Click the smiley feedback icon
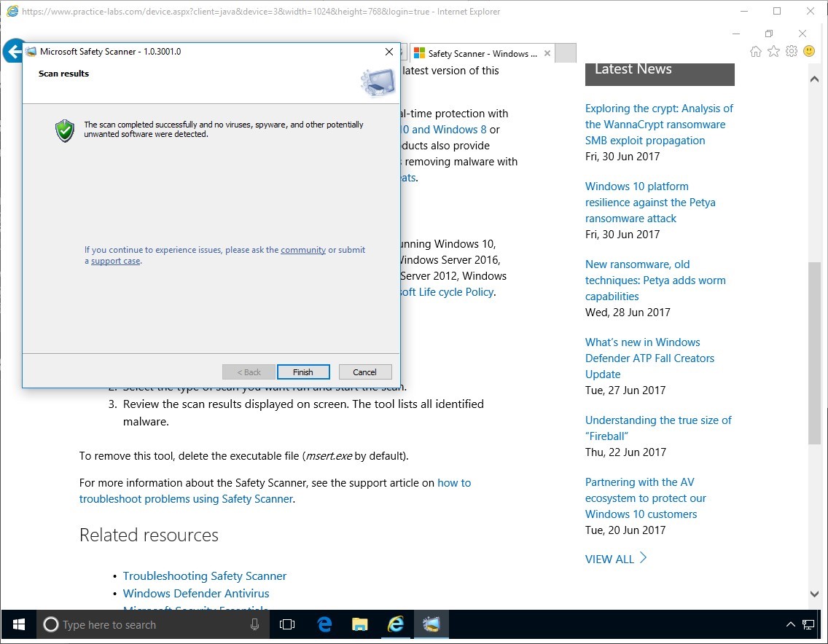Image resolution: width=828 pixels, height=644 pixels. (809, 51)
